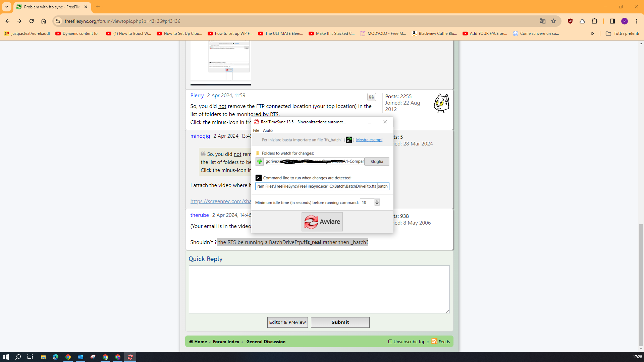Open the Blackview Cuffie Blu... bookmark
Viewport: 644px width, 362px height.
click(x=434, y=34)
